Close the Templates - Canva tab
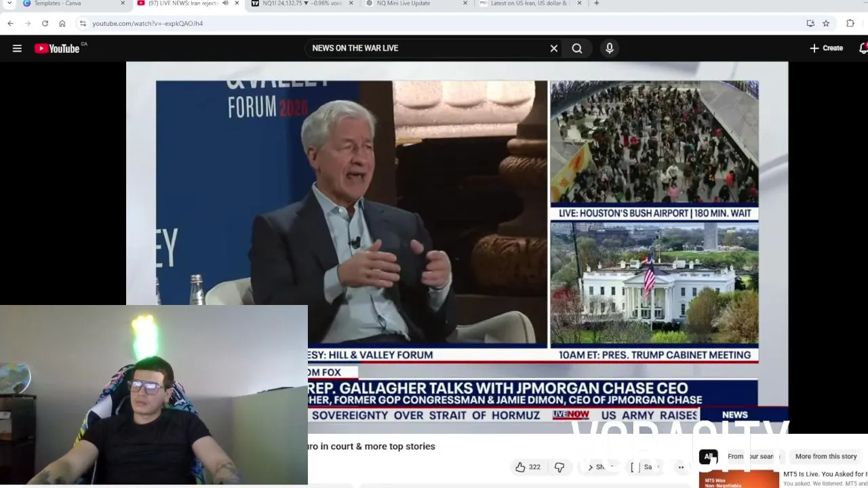Image resolution: width=868 pixels, height=488 pixels. [x=123, y=3]
